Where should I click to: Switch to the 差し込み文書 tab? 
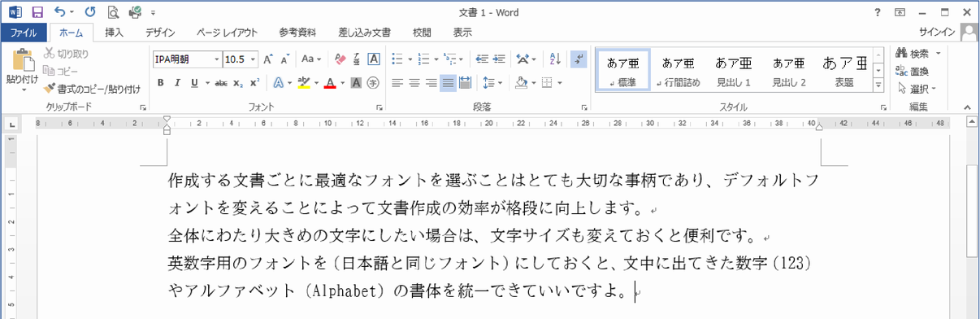(x=365, y=33)
